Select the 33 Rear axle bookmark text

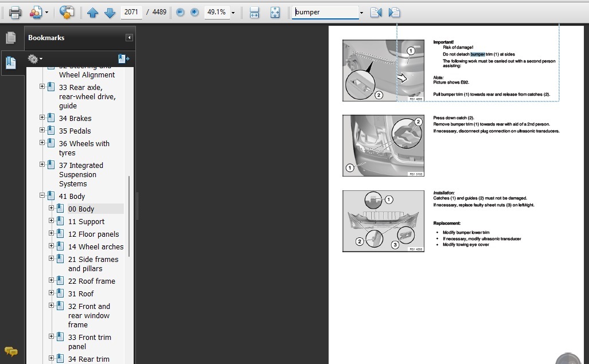[87, 96]
